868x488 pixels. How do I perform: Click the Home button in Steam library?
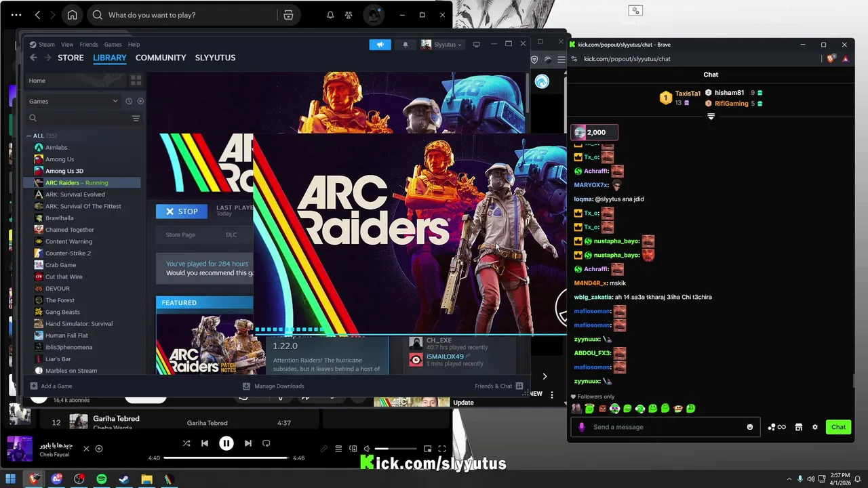(x=76, y=81)
